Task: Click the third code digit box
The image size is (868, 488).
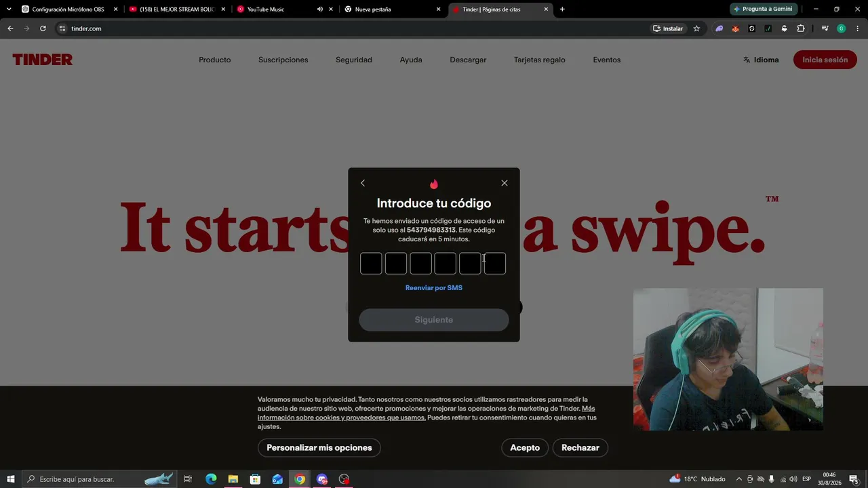Action: tap(420, 264)
